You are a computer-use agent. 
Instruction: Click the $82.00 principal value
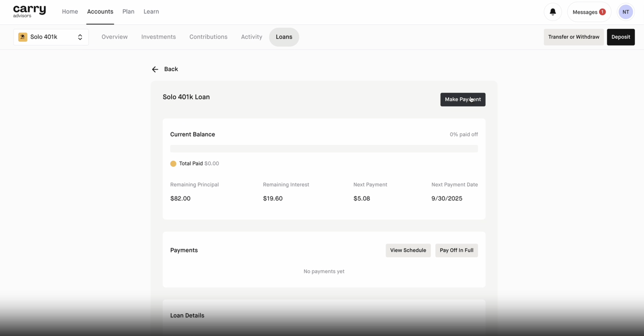click(180, 199)
